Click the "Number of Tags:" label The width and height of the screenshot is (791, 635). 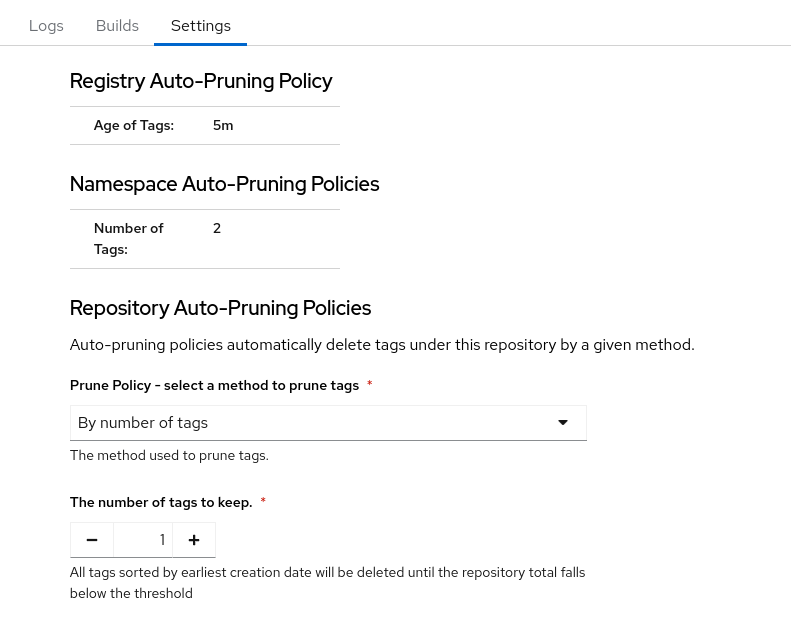128,239
